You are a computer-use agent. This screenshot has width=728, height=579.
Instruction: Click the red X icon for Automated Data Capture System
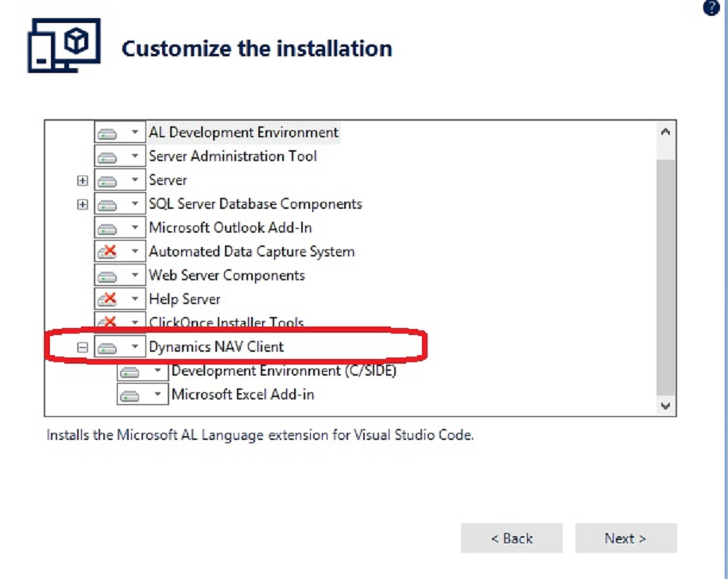pos(107,252)
